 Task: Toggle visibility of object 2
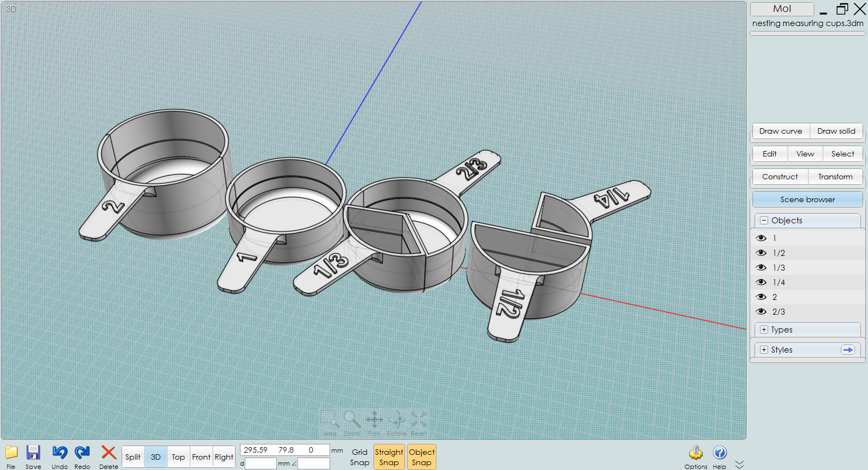click(761, 297)
